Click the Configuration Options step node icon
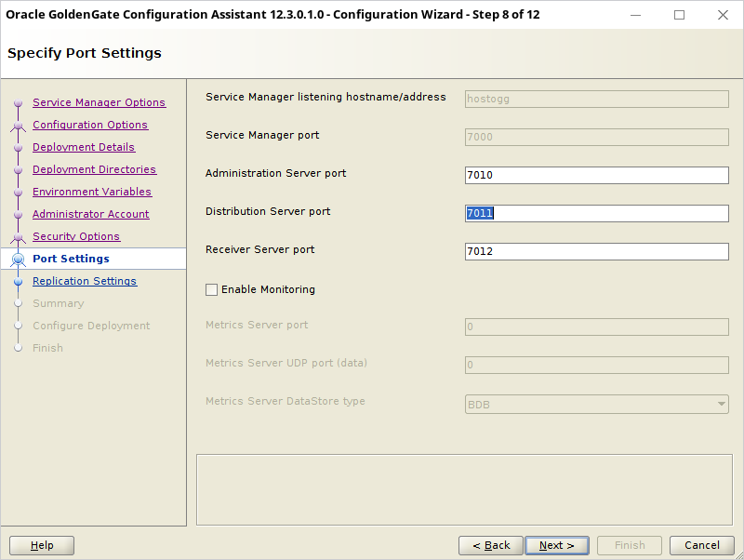 [18, 126]
